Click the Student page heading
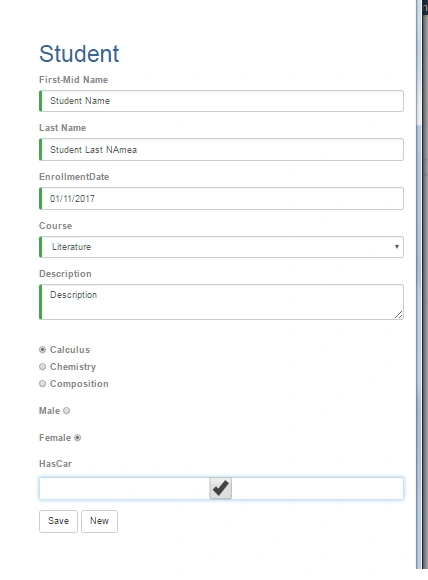 79,54
